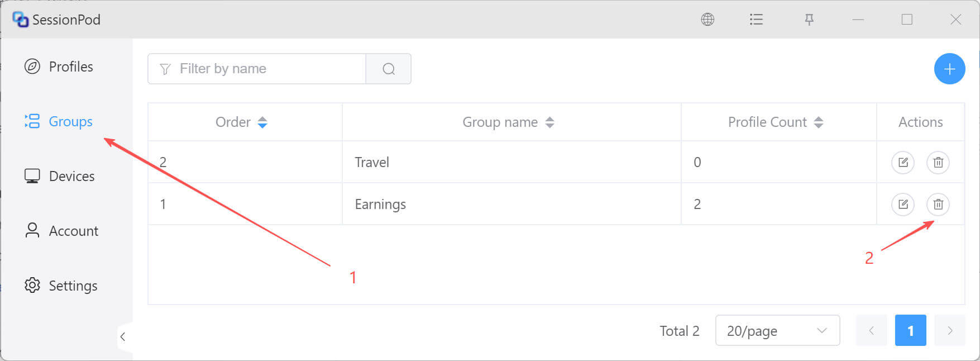Click the globe language icon

[x=707, y=20]
